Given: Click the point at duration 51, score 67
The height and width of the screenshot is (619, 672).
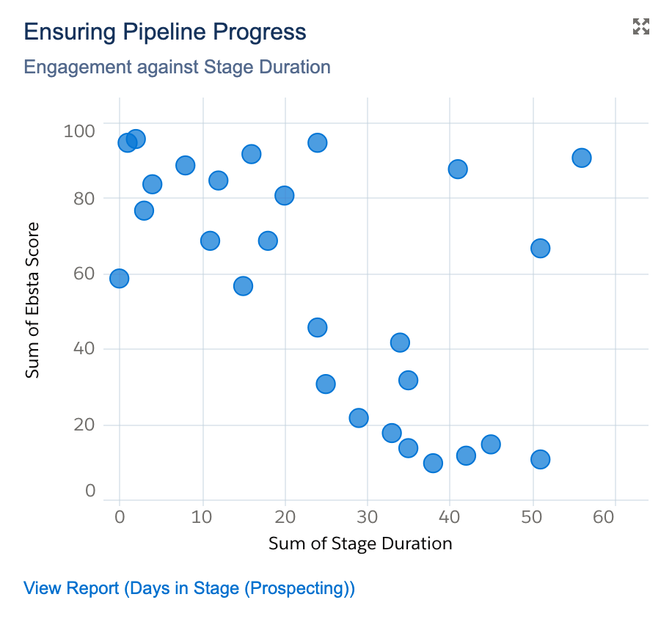Looking at the screenshot, I should (x=540, y=248).
